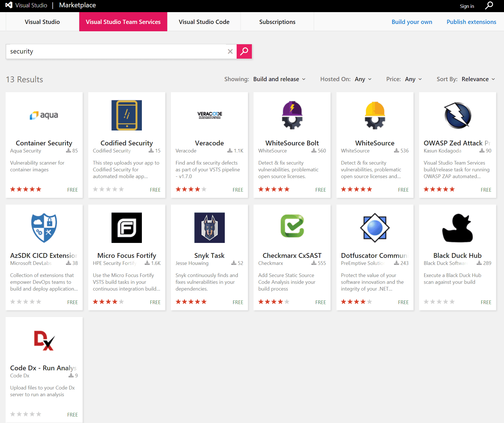Expand the Price Any dropdown
This screenshot has width=504, height=423.
[x=413, y=79]
